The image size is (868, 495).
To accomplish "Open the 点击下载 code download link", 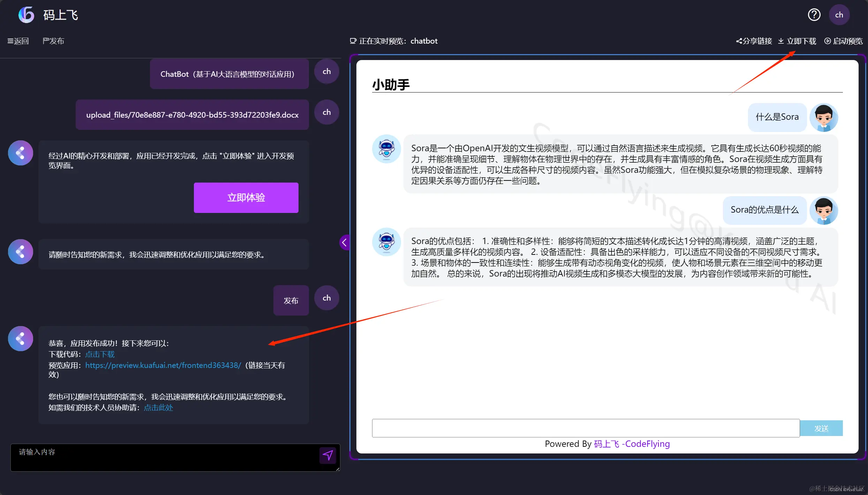I will [x=100, y=354].
